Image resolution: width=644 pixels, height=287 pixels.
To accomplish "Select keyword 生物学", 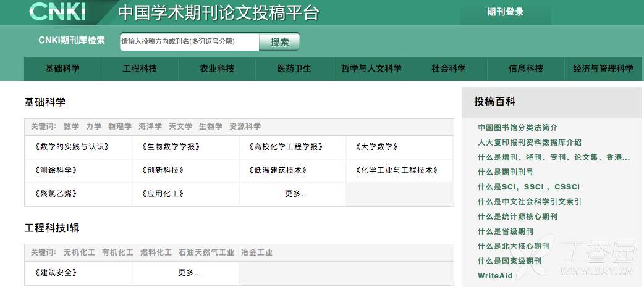I will point(211,127).
